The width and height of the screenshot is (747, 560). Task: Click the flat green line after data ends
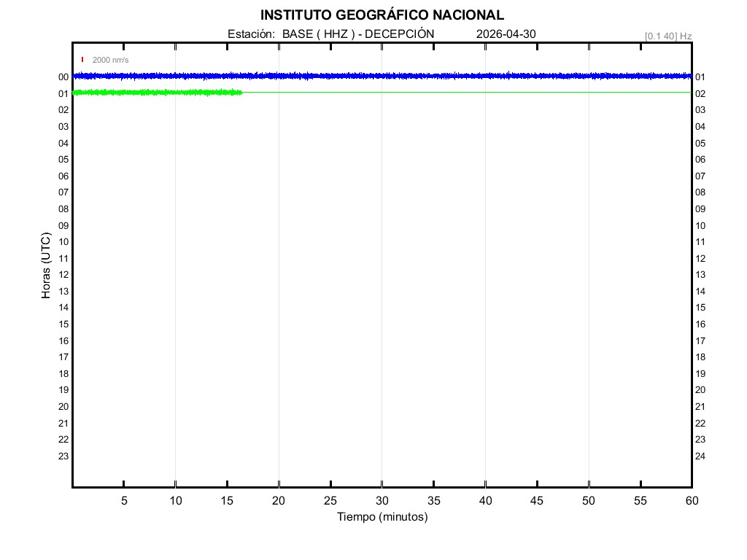click(x=467, y=93)
